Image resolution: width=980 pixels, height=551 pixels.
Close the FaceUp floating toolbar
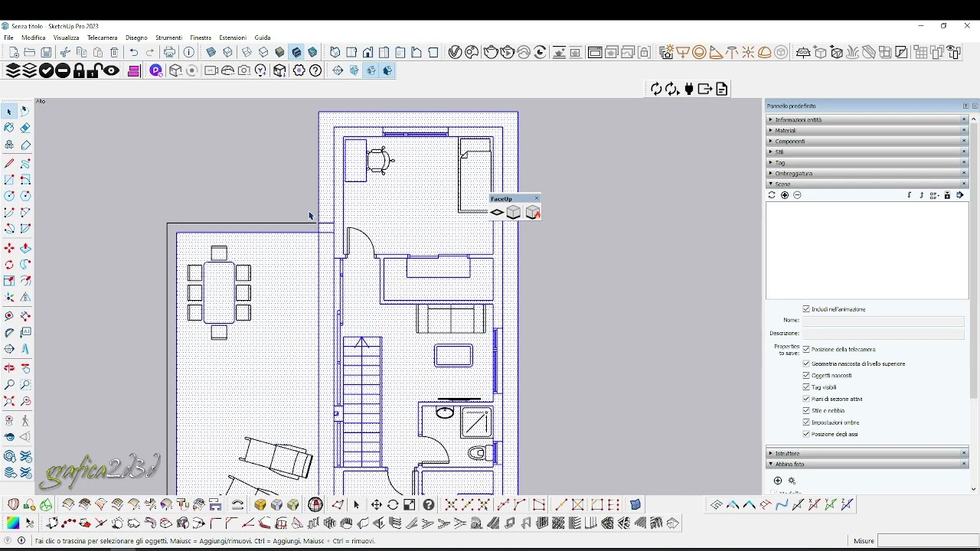click(537, 198)
